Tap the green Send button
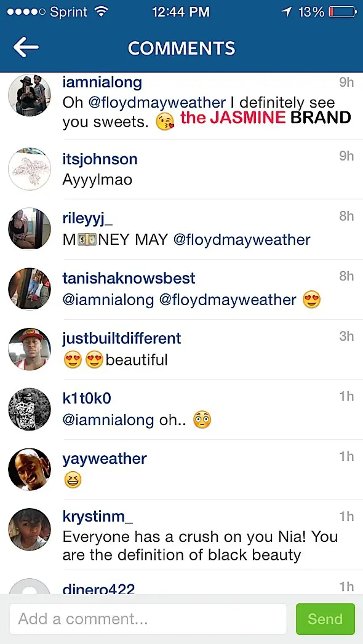Screen dimensions: 363x644 325,619
